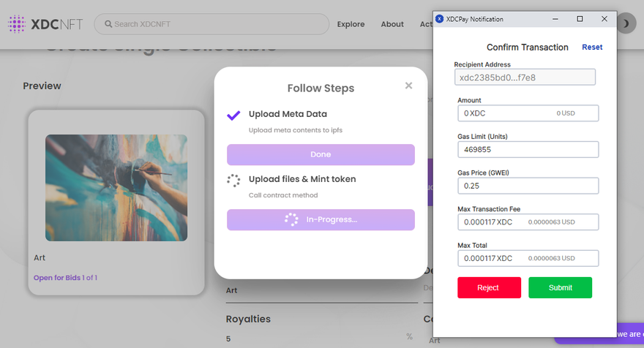Viewport: 644px width, 348px height.
Task: Click the XDCPay icon in the title bar
Action: (439, 19)
